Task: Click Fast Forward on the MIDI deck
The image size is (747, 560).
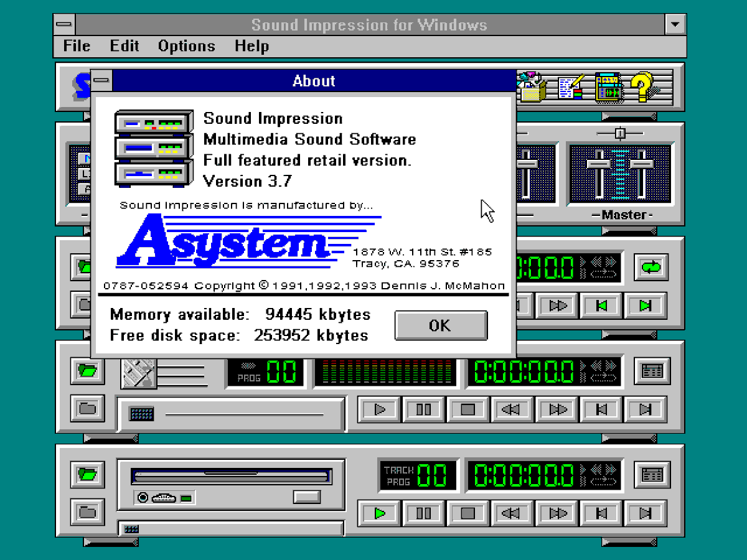Action: click(558, 409)
